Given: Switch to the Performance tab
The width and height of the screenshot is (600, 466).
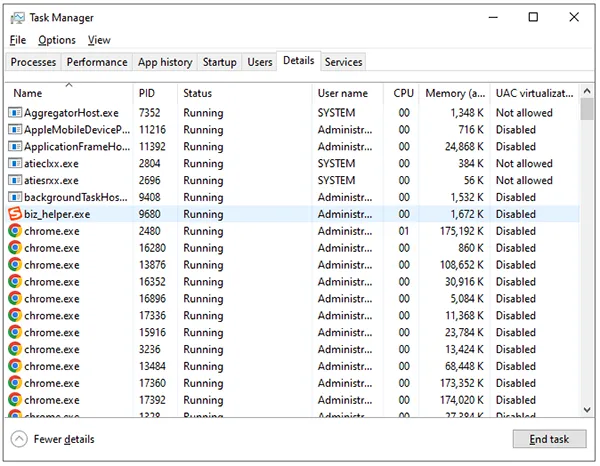Looking at the screenshot, I should [97, 62].
